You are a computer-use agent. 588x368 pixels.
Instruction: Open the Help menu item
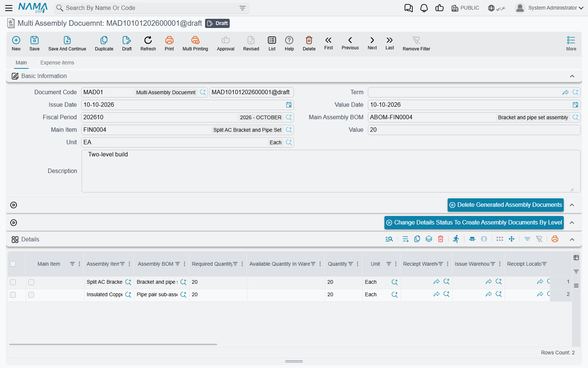click(x=289, y=43)
